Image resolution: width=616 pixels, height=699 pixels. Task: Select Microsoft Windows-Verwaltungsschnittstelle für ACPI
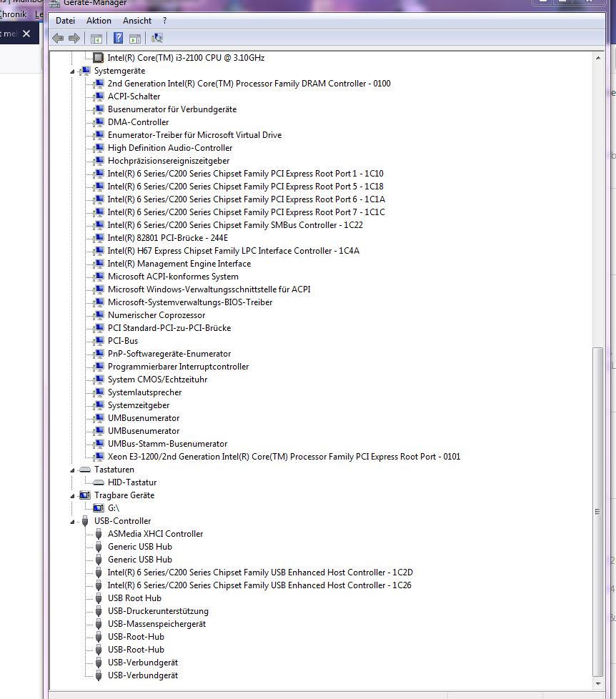209,289
